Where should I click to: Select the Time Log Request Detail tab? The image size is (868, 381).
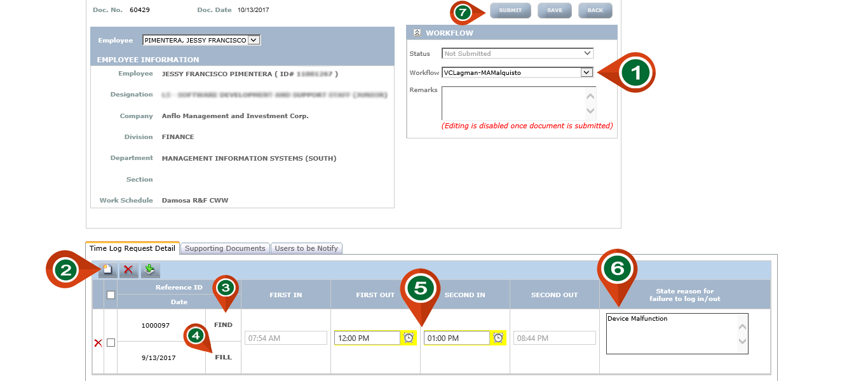tap(132, 248)
